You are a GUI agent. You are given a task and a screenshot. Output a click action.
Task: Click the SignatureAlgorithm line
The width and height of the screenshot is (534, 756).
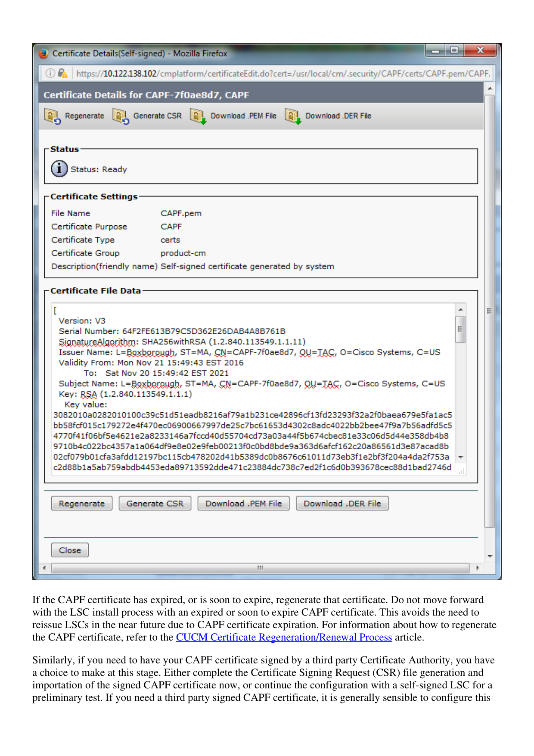pos(182,342)
